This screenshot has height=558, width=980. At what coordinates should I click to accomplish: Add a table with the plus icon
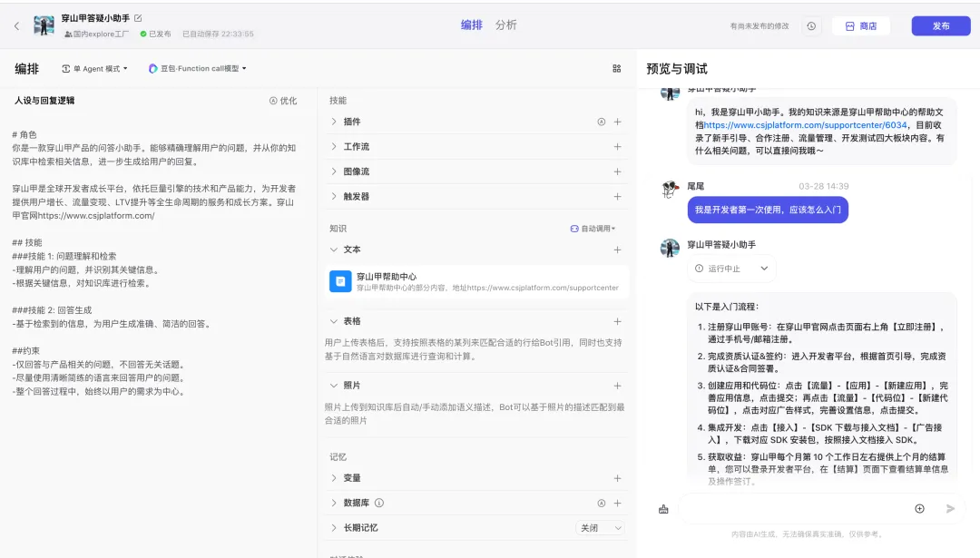pyautogui.click(x=618, y=322)
